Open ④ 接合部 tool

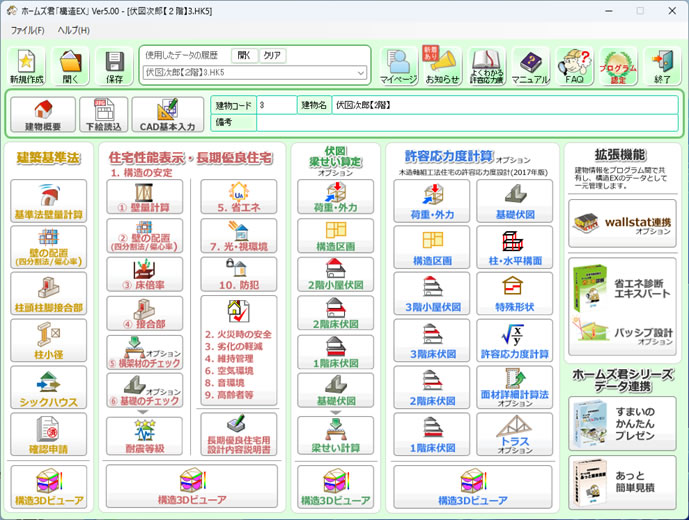coord(145,313)
